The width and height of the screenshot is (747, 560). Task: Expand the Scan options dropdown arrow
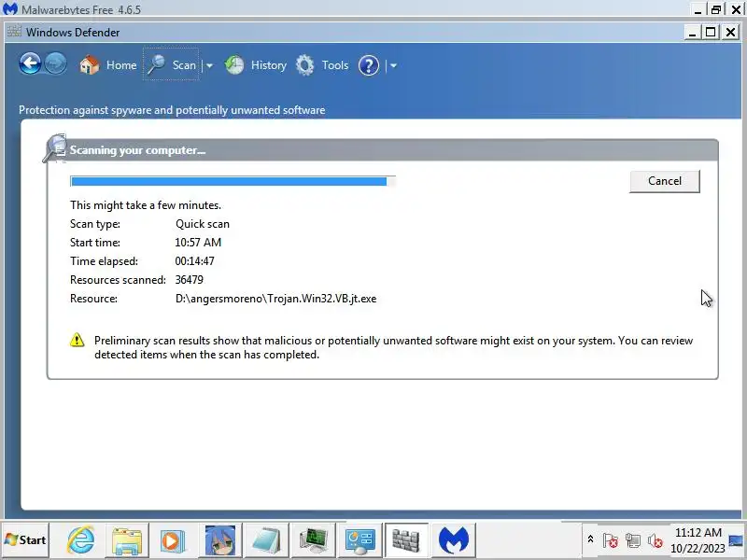209,65
